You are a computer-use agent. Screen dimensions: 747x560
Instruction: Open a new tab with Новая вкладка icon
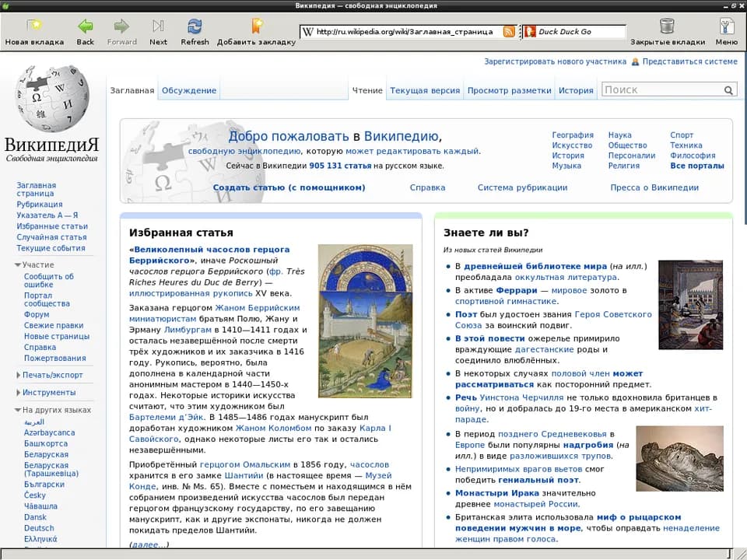click(x=34, y=26)
